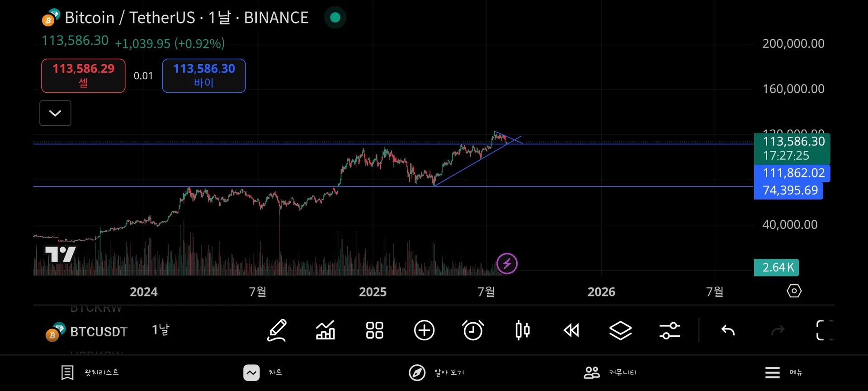Expand the collapsed legend chevron
The width and height of the screenshot is (868, 391).
click(x=55, y=113)
